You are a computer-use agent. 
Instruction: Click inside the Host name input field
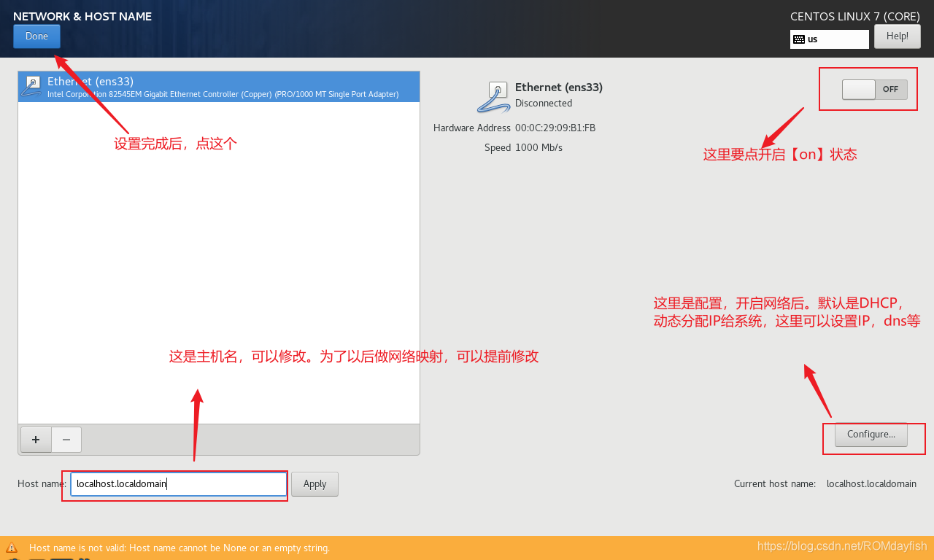[x=177, y=483]
